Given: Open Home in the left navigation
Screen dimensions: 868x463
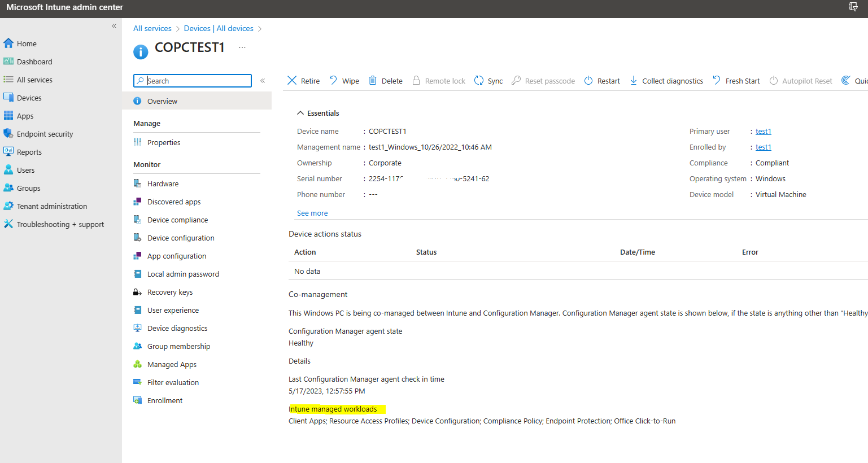Looking at the screenshot, I should coord(27,43).
